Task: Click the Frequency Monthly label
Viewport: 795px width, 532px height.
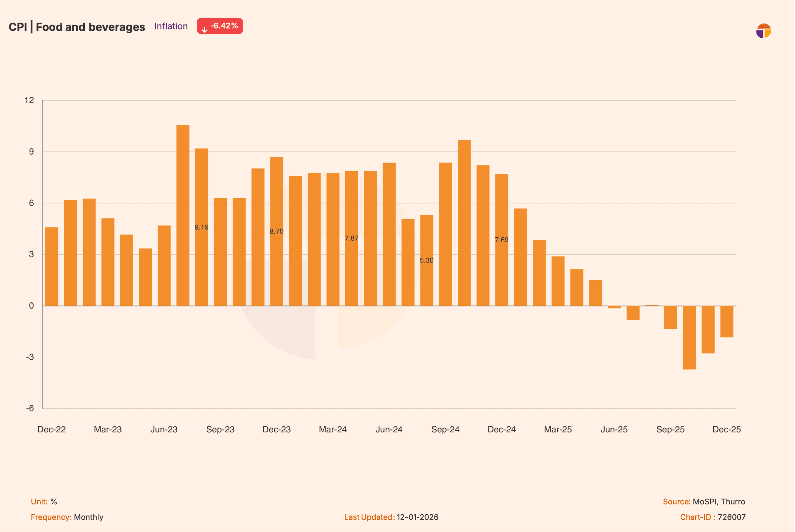Action: coord(67,517)
